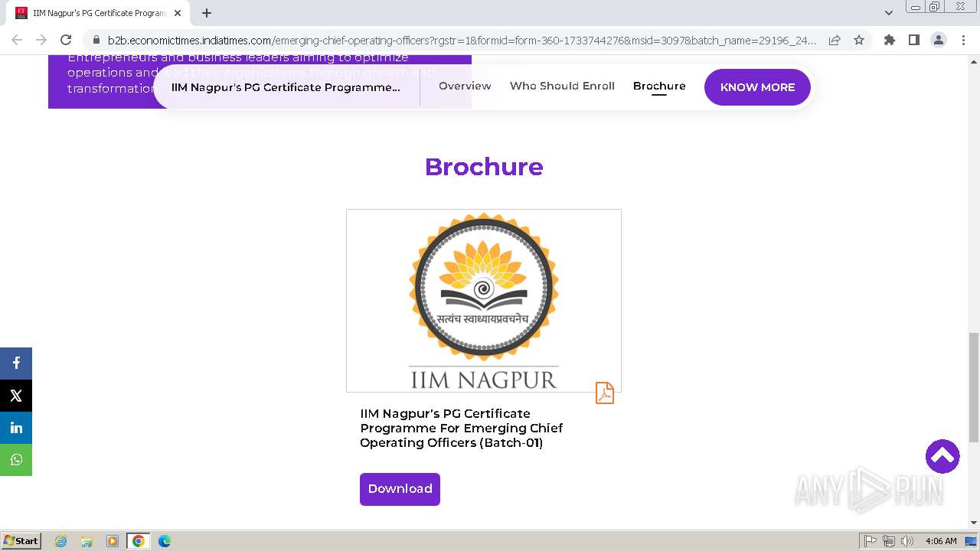This screenshot has height=551, width=980.
Task: Expand the tab search dropdown arrow
Action: coord(888,13)
